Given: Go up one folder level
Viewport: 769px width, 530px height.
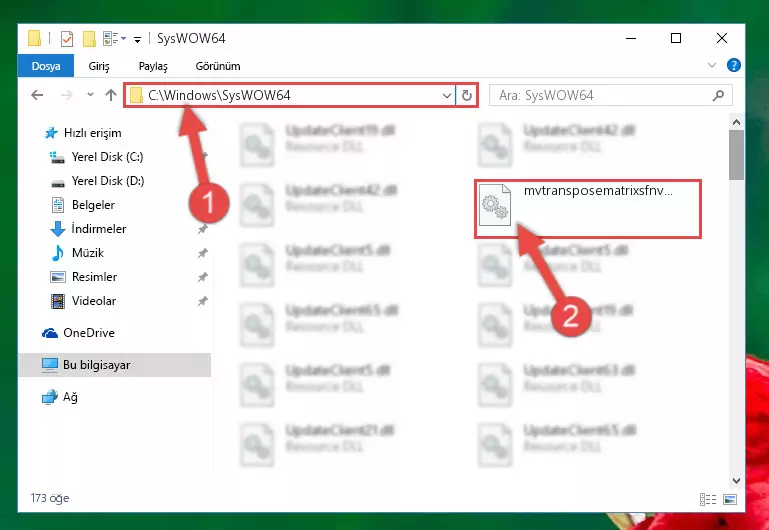Looking at the screenshot, I should [x=111, y=95].
